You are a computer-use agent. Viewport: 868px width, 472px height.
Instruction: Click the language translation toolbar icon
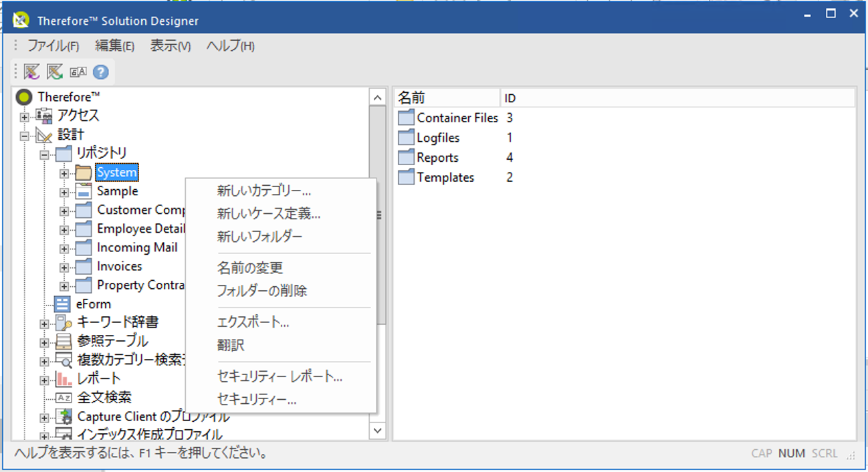point(78,72)
